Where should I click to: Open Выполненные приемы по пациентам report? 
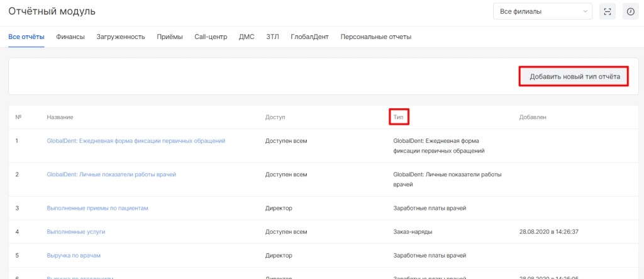pos(97,207)
